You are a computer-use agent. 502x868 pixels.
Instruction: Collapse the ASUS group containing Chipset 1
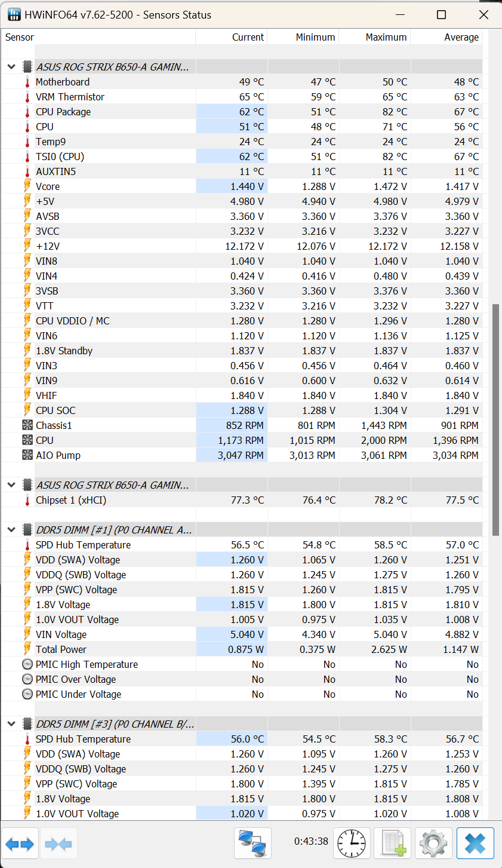tap(11, 485)
